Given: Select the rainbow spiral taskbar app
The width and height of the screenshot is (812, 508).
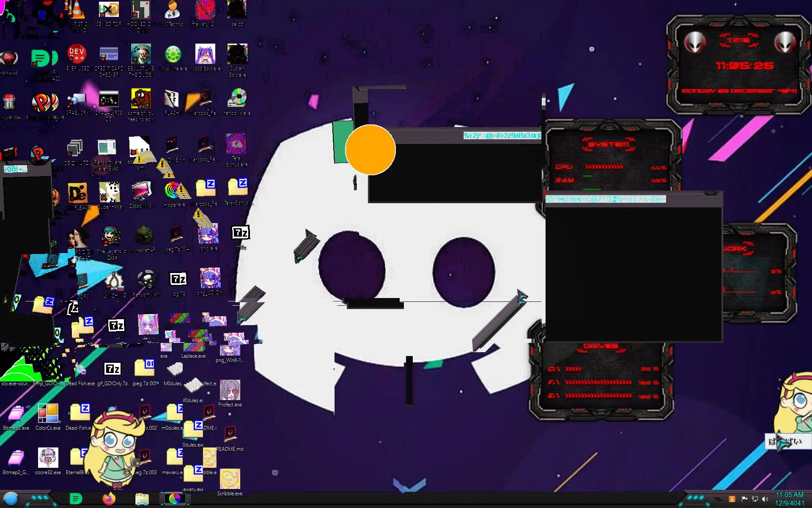Looking at the screenshot, I should [x=174, y=499].
